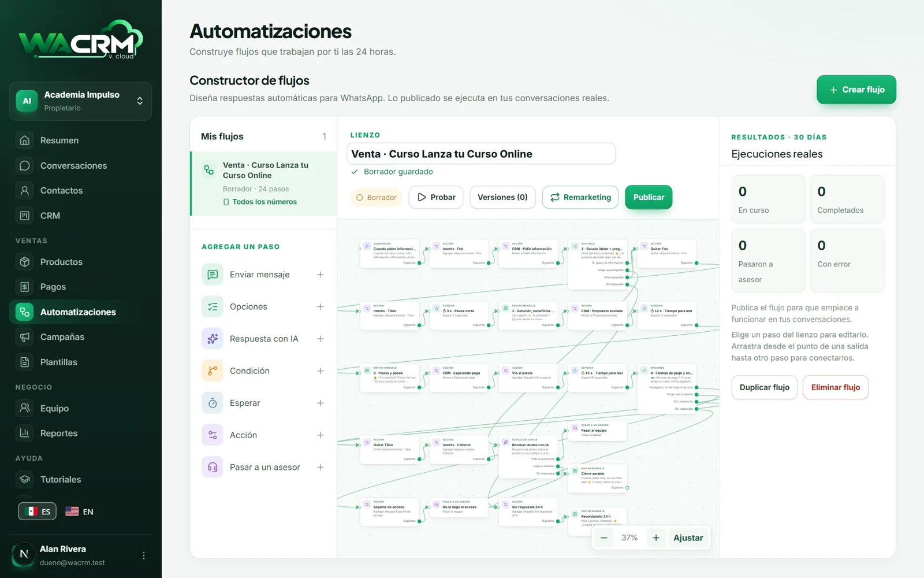Screen dimensions: 924x578
Task: Click the Remarketing button
Action: tap(580, 197)
